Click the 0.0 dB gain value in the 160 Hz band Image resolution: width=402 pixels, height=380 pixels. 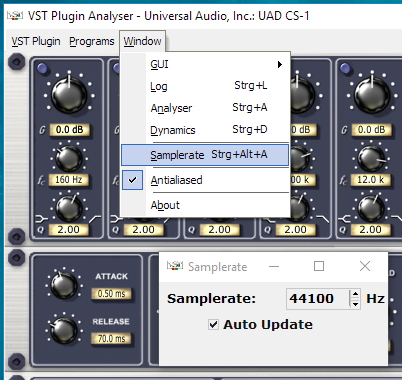point(69,130)
